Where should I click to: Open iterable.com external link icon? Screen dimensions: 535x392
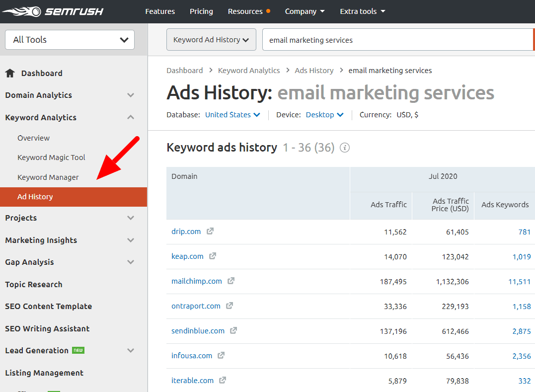pos(223,380)
